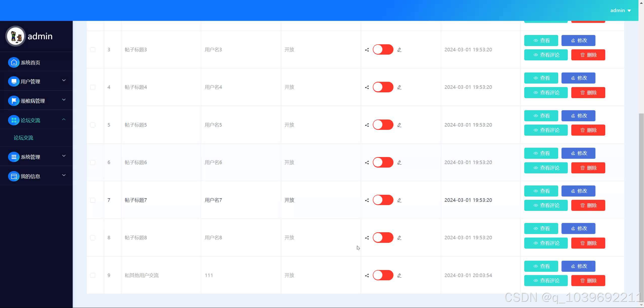
Task: Click the admin avatar picture in sidebar
Action: point(16,36)
